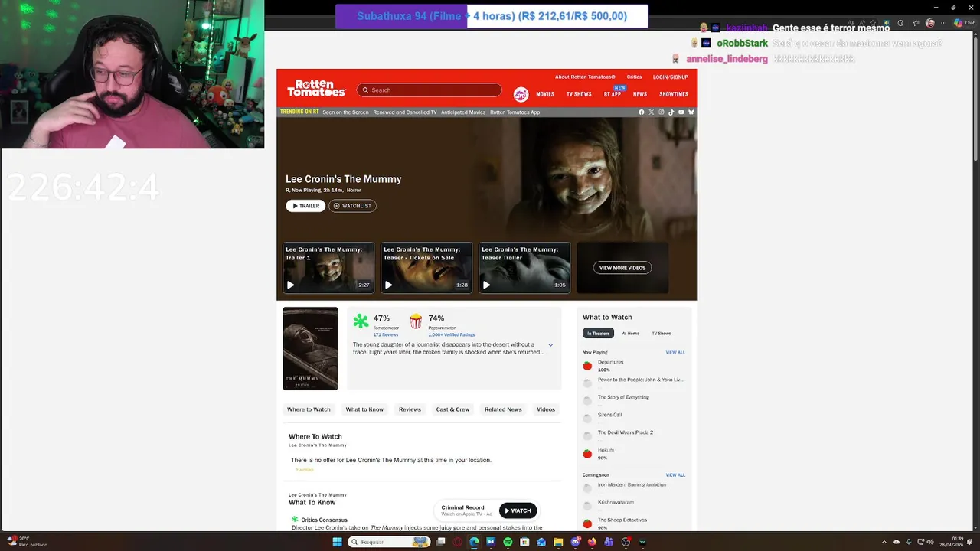This screenshot has width=980, height=551.
Task: Open the Bluesky butterfly social icon
Action: point(691,112)
